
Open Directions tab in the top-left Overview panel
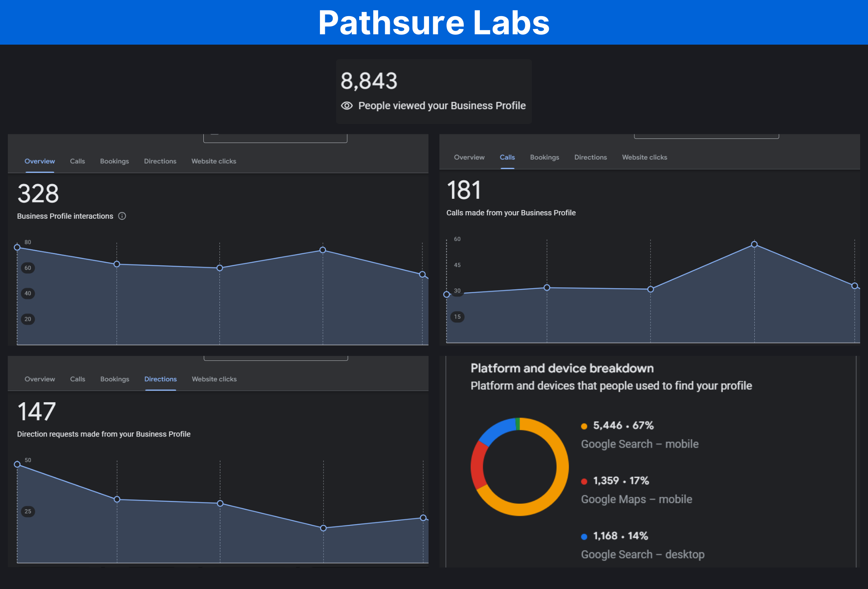pos(160,161)
